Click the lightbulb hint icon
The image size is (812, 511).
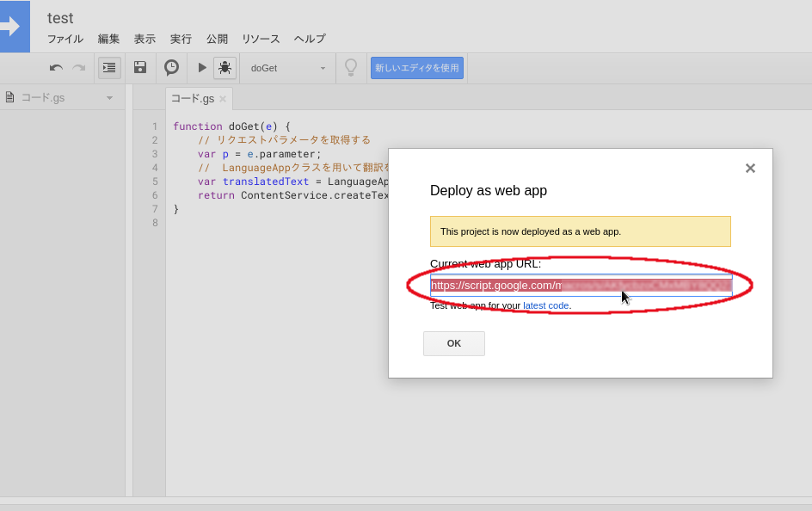click(x=351, y=67)
